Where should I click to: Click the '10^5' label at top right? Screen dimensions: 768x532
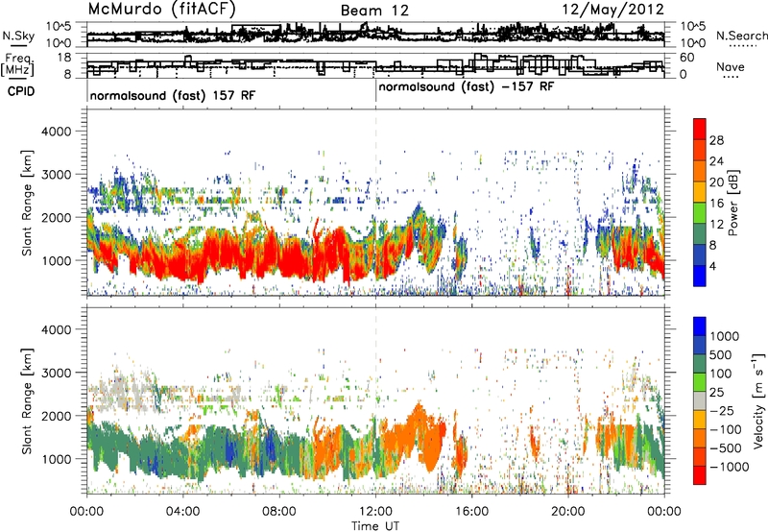coord(693,26)
